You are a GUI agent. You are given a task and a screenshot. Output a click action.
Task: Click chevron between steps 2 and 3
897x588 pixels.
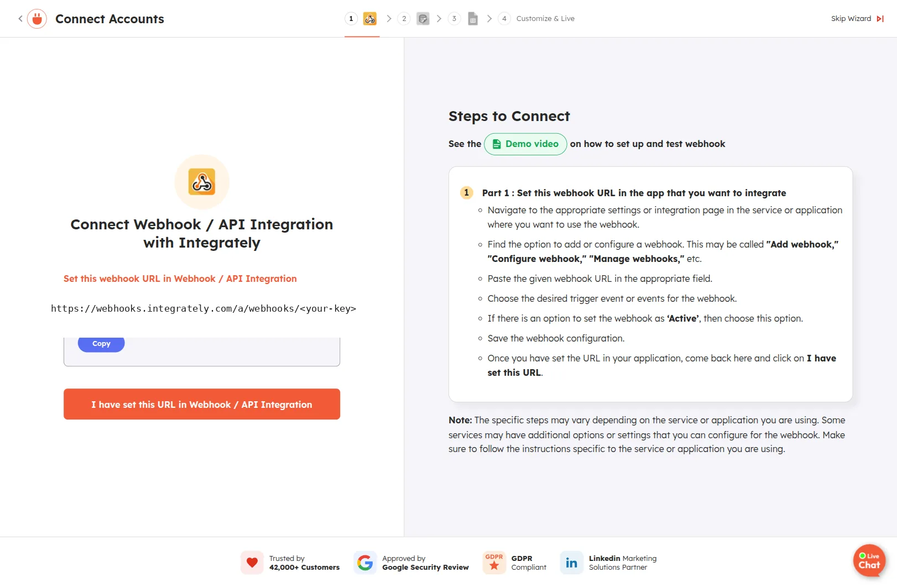coord(439,19)
